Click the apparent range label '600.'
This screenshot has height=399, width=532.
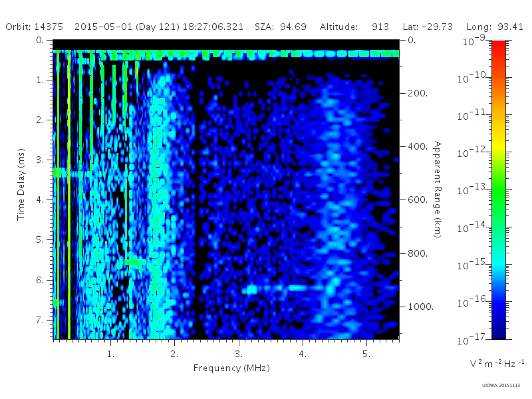click(418, 200)
